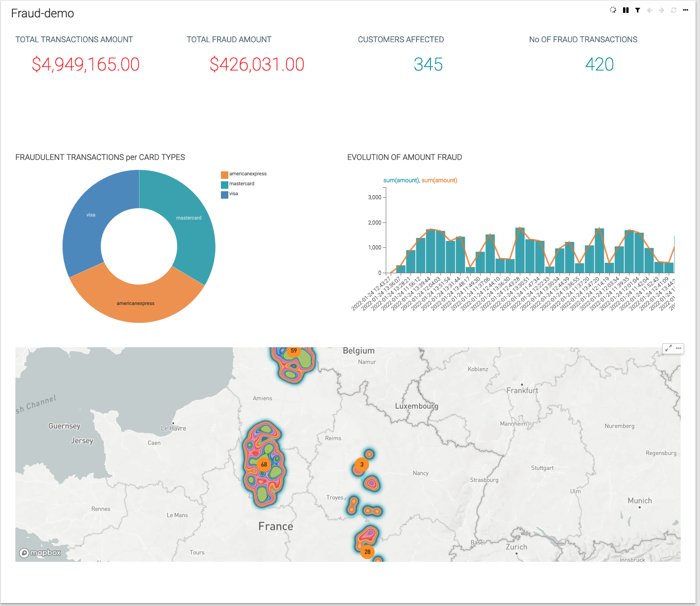Click the map cluster marker labeled 3
Viewport: 700px width, 606px height.
pos(362,465)
